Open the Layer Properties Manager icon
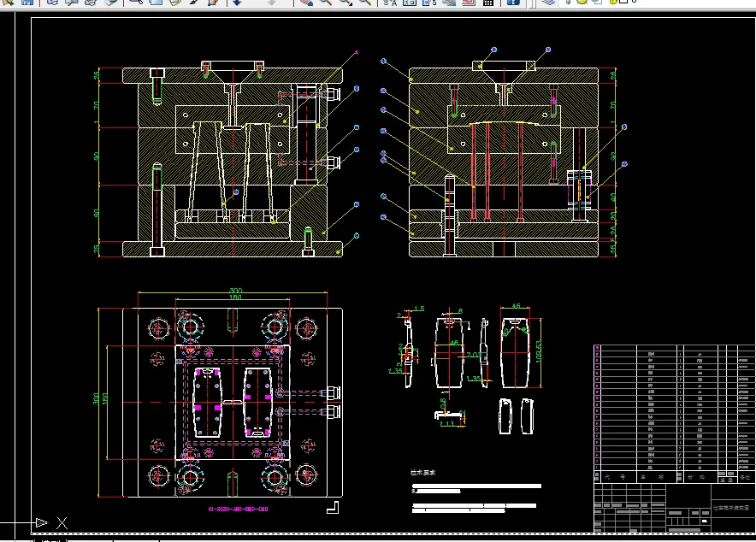The width and height of the screenshot is (756, 542). click(x=547, y=2)
